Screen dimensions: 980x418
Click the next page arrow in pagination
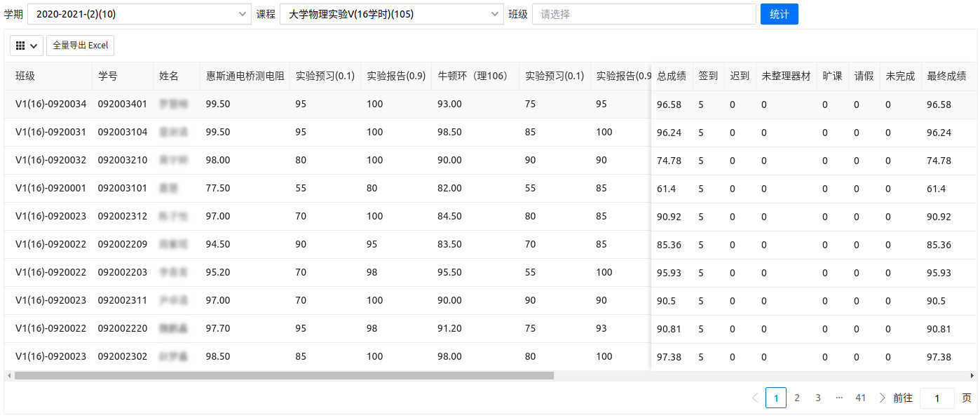click(882, 398)
